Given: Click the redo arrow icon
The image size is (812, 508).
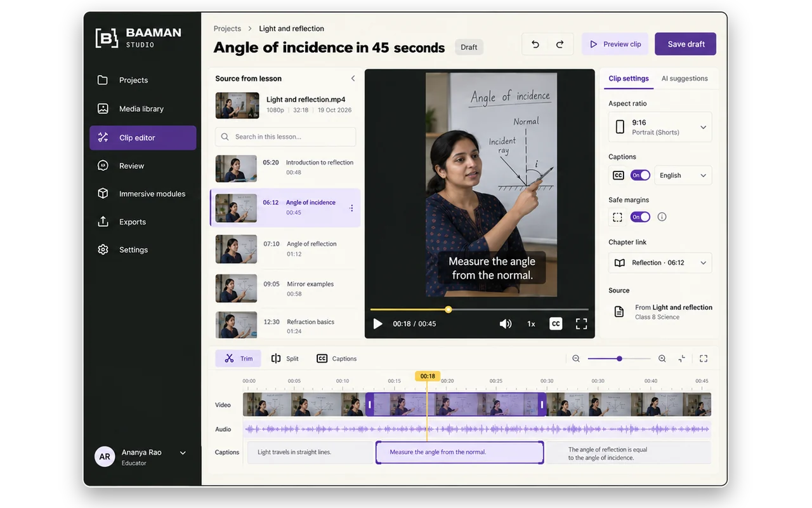Looking at the screenshot, I should point(560,44).
